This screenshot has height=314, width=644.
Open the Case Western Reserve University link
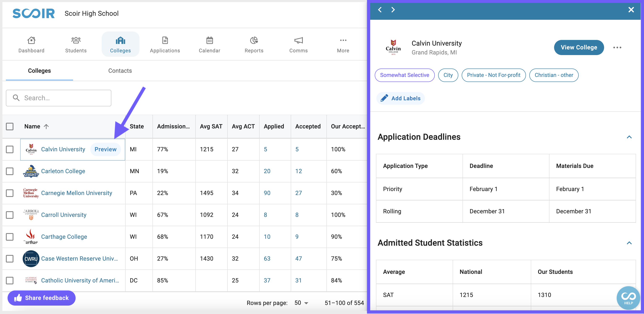coord(79,259)
